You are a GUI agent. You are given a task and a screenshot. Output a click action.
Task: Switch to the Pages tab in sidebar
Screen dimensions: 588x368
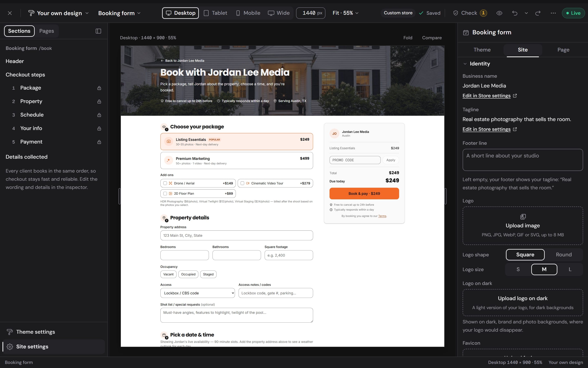(47, 31)
